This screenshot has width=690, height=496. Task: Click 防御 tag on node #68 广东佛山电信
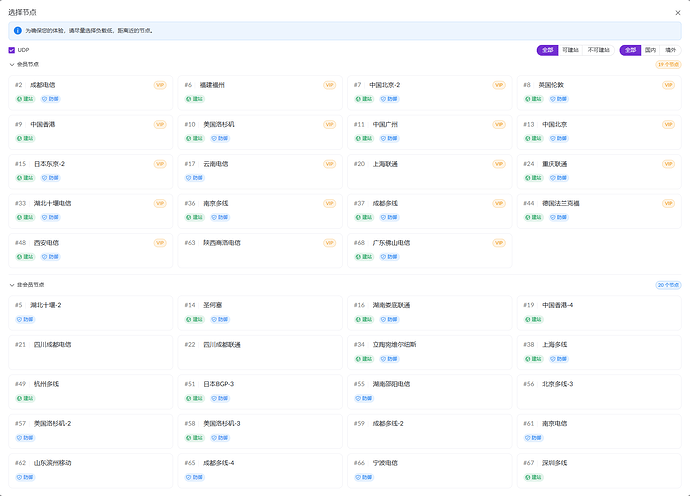tap(389, 257)
